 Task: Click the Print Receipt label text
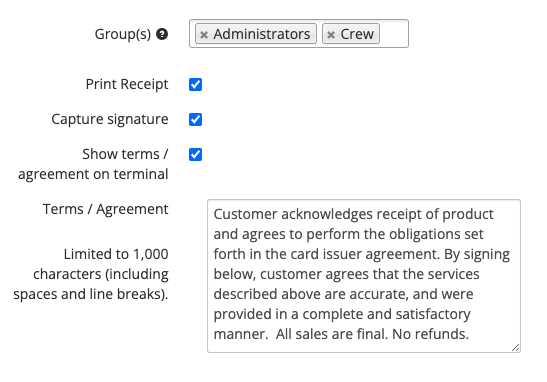click(127, 84)
